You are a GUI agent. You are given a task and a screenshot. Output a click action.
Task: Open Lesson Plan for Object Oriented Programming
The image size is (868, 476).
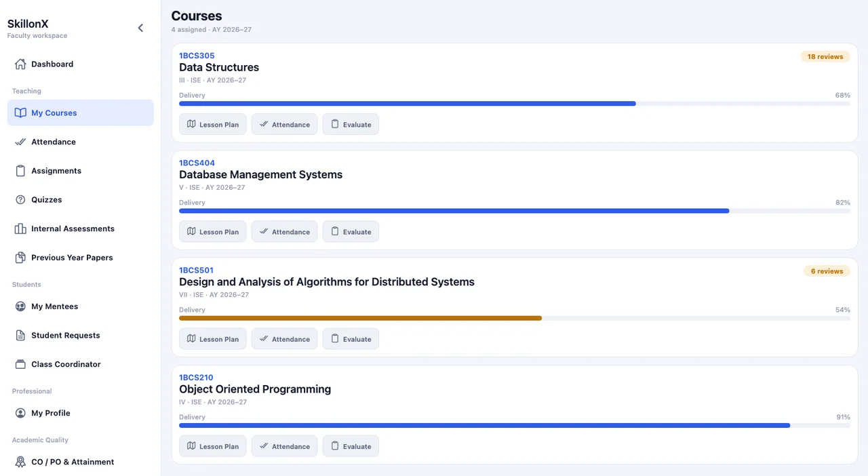click(x=213, y=445)
